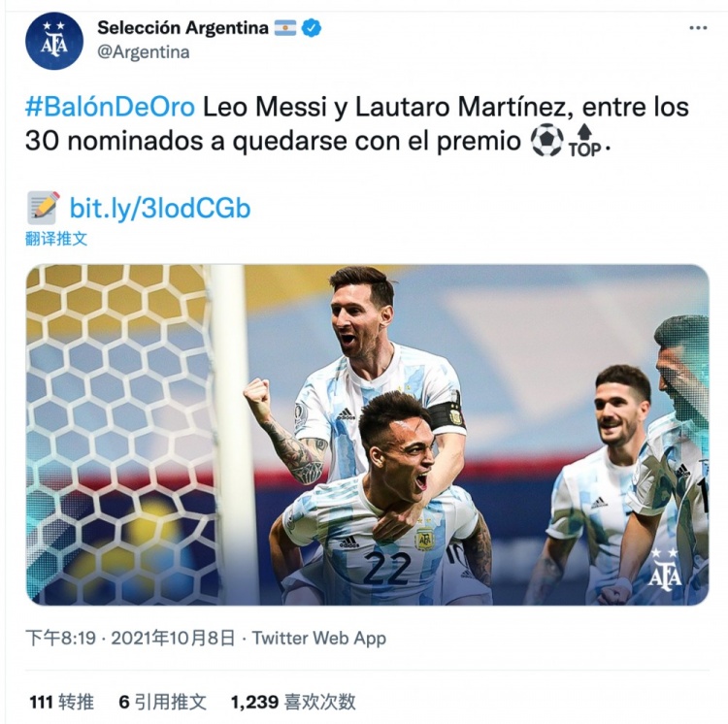Screen dimensions: 728x724
Task: Click the TOP arrow emoji
Action: pos(585,140)
